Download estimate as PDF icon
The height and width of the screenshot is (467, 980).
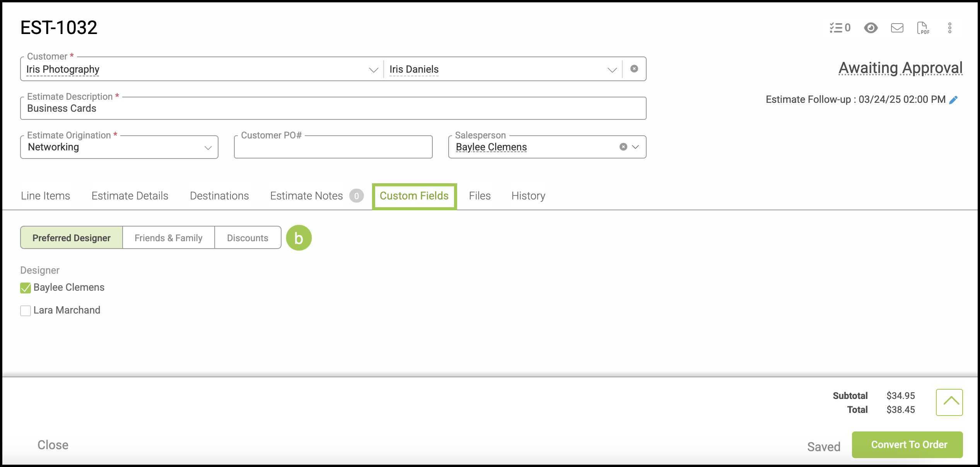coord(923,28)
